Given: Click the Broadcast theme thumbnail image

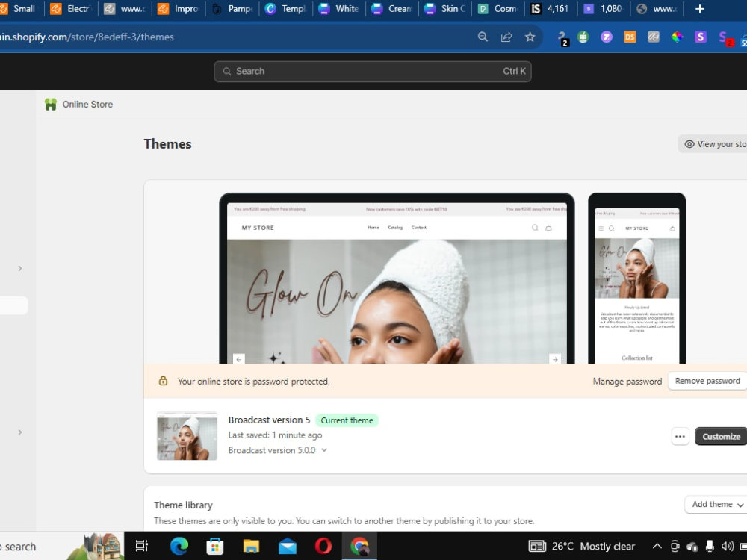Looking at the screenshot, I should pos(187,436).
